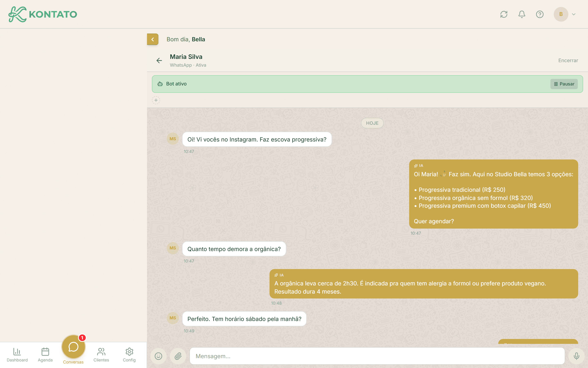The width and height of the screenshot is (588, 368).
Task: Click the MS avatar beside 'Quanto tempo demora'
Action: click(x=173, y=248)
